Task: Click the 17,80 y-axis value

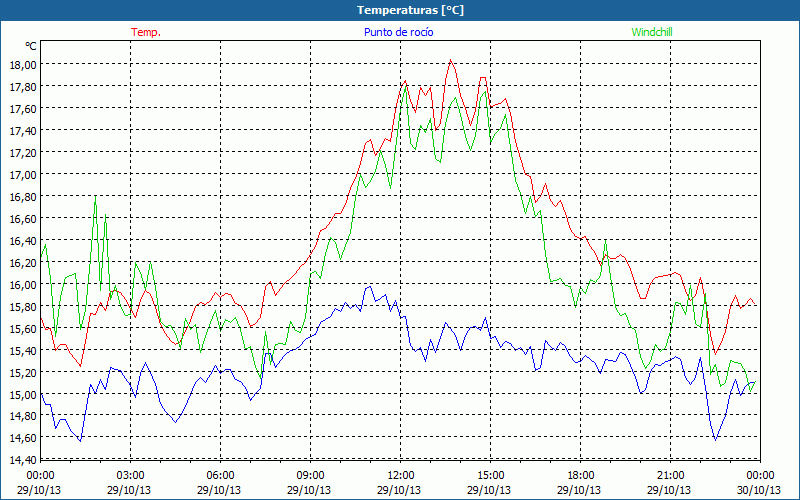Action: [x=23, y=87]
